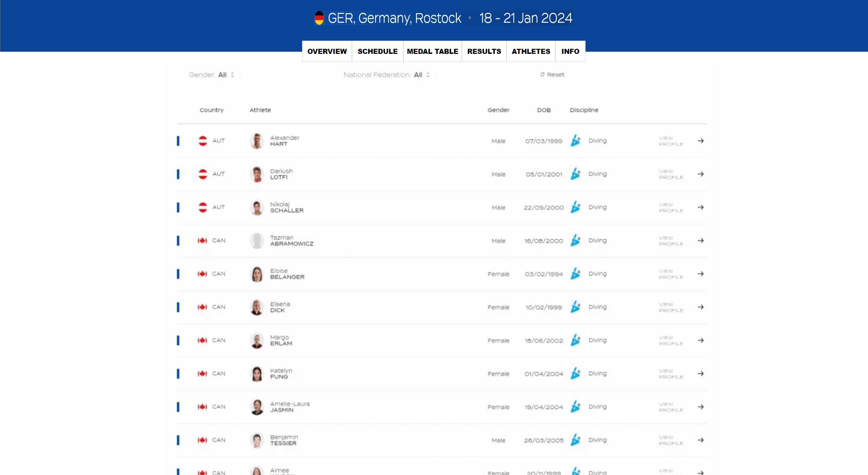
Task: Click the Germany flag icon in the header
Action: (319, 18)
